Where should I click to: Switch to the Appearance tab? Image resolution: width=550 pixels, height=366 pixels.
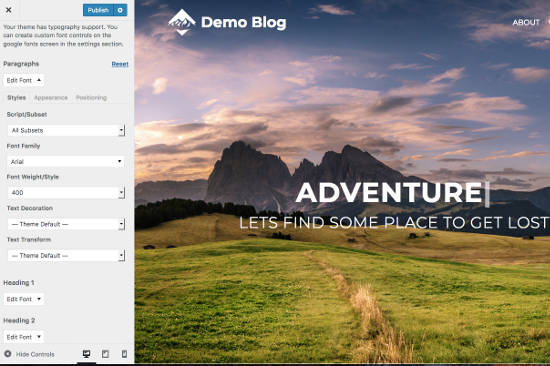[x=51, y=98]
